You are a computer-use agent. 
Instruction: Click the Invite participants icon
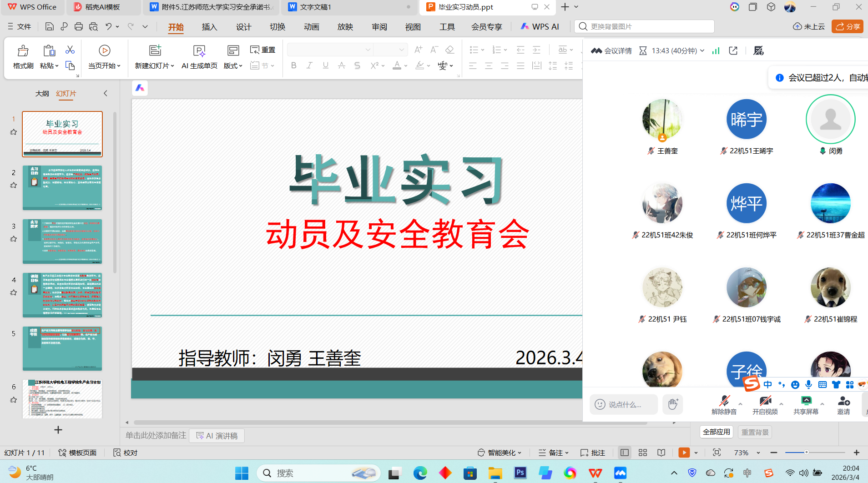[x=843, y=401]
